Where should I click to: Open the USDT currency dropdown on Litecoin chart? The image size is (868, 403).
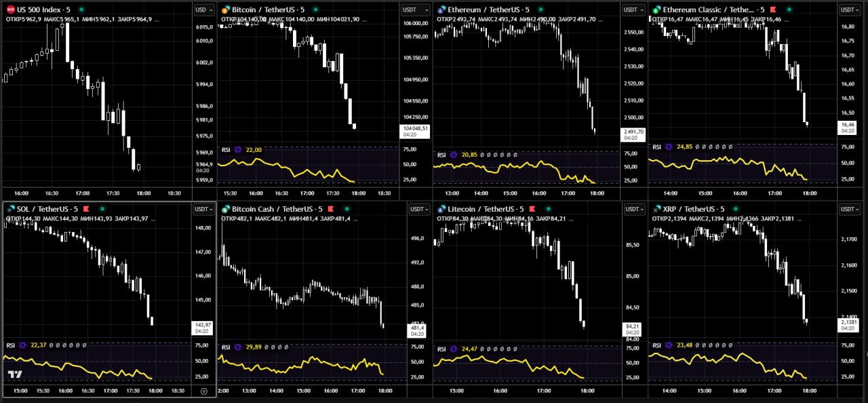pos(633,209)
